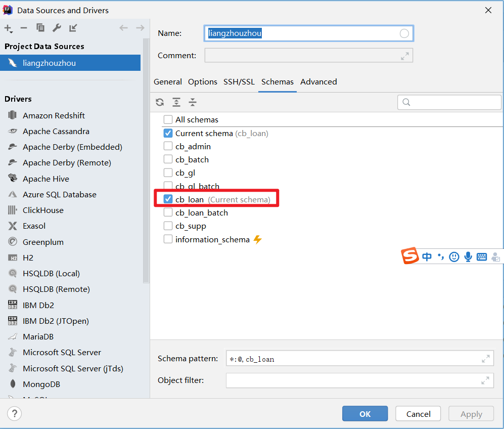Image resolution: width=504 pixels, height=429 pixels.
Task: Expand the Schema pattern field
Action: pos(486,359)
